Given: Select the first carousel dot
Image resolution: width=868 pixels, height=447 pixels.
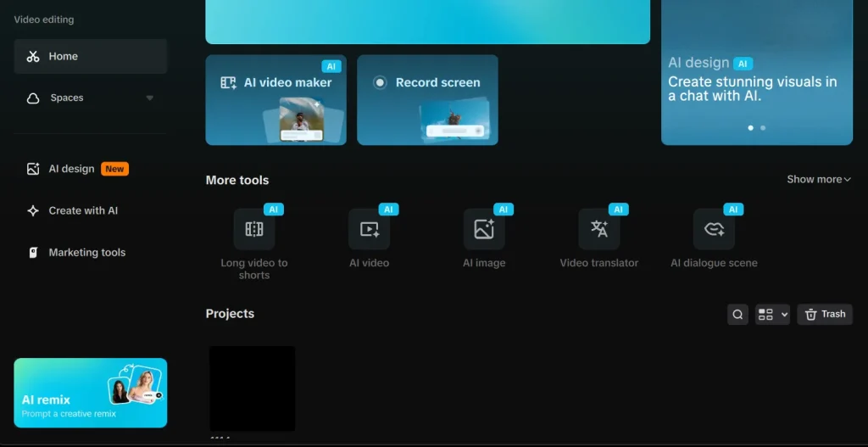Looking at the screenshot, I should [751, 128].
